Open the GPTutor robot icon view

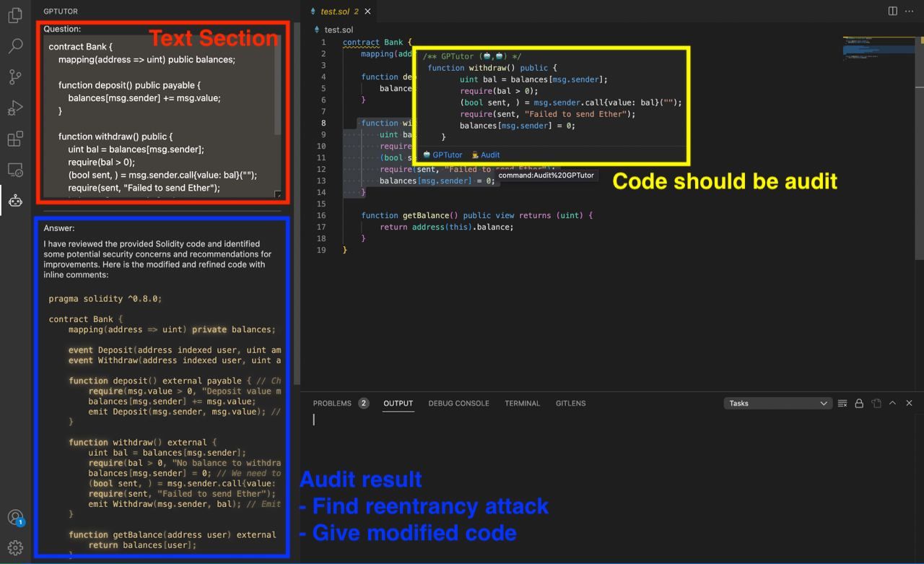pos(15,201)
